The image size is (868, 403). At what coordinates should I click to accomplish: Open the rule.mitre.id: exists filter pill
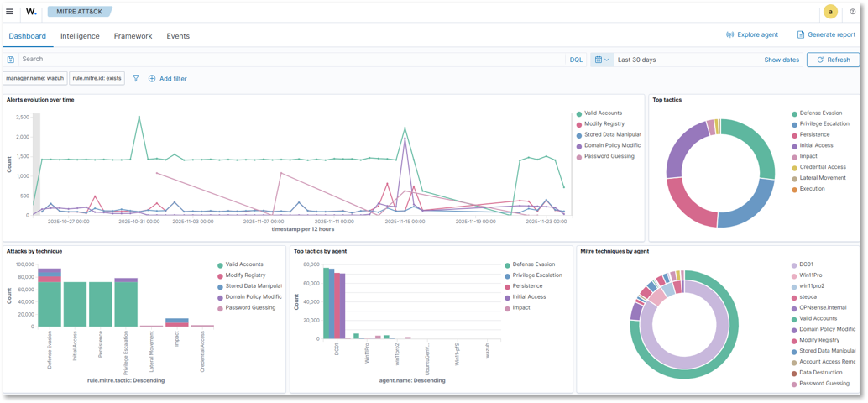point(97,78)
